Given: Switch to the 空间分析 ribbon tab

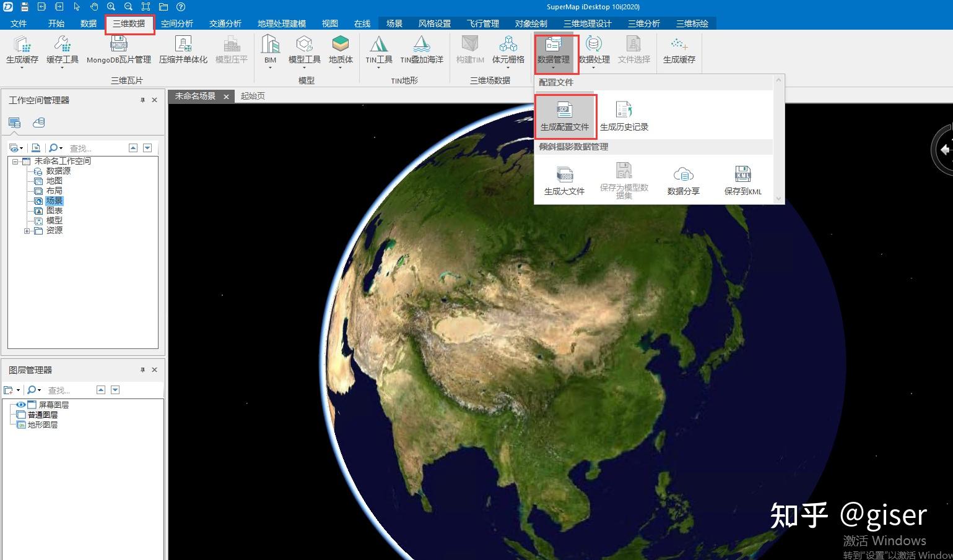Looking at the screenshot, I should click(177, 24).
